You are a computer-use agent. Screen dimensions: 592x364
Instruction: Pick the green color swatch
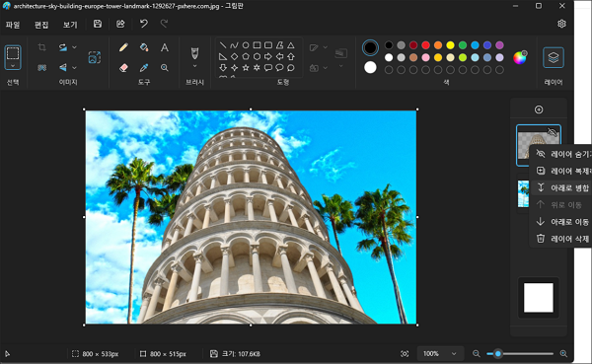pyautogui.click(x=463, y=45)
